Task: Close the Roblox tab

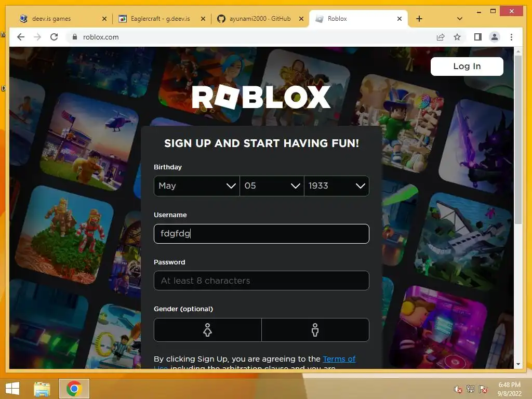Action: click(x=400, y=19)
